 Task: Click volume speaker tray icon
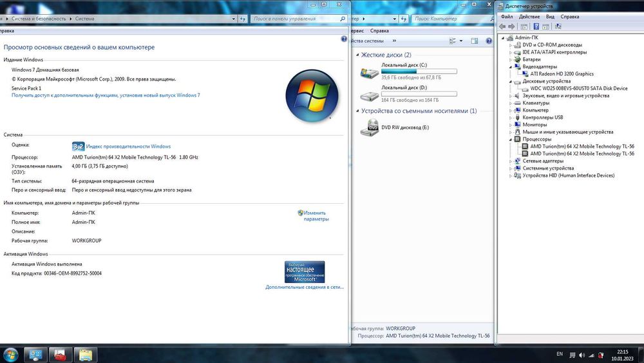click(582, 355)
